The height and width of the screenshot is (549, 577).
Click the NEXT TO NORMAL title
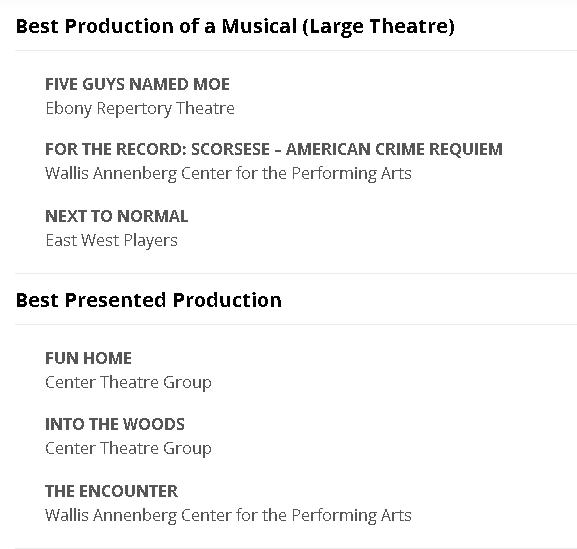[117, 216]
